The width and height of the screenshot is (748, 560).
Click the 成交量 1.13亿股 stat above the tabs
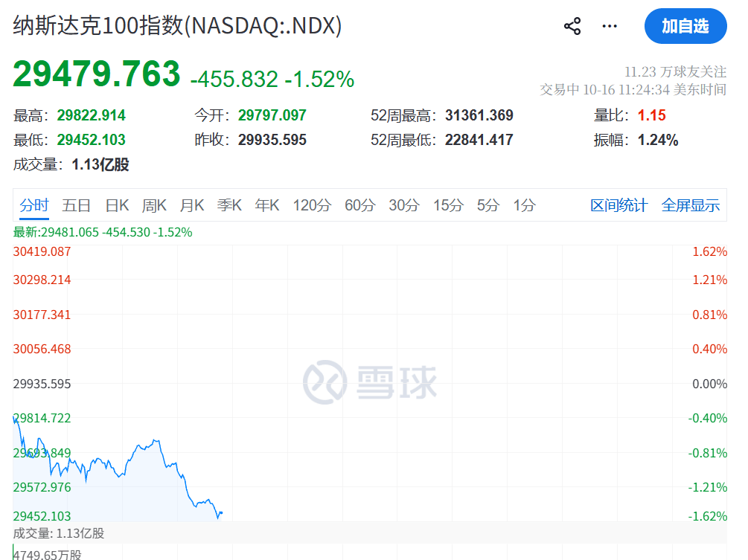point(71,164)
